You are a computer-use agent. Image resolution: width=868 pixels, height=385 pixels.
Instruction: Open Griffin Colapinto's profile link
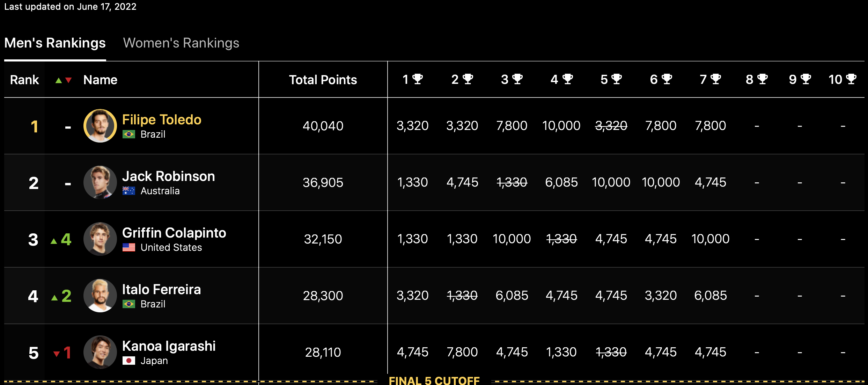tap(174, 233)
